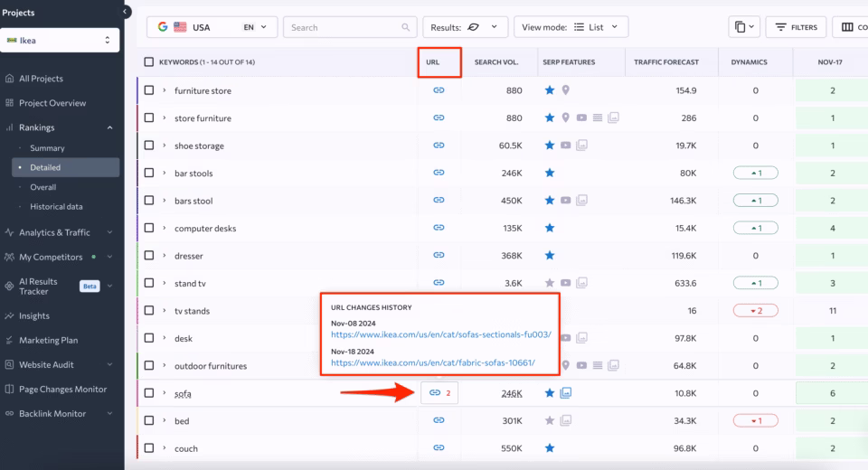Click star SERP feature for dresser
The width and height of the screenshot is (868, 470).
tap(550, 255)
